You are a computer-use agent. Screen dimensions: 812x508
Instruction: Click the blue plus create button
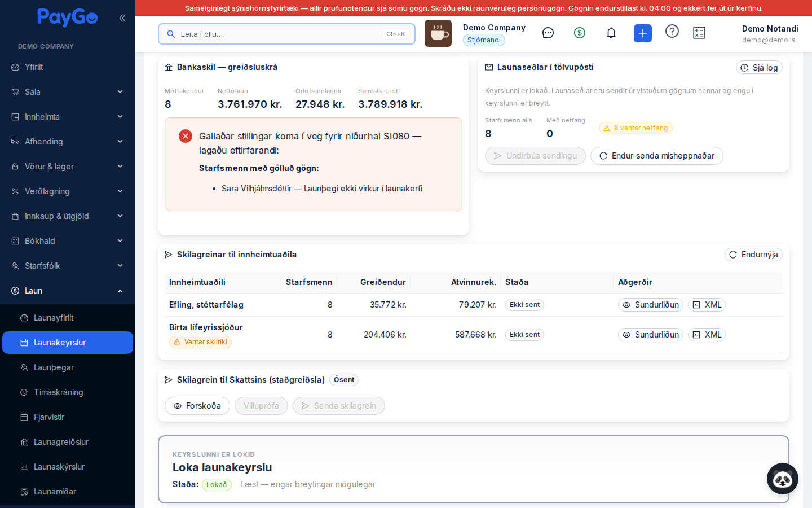(x=643, y=33)
